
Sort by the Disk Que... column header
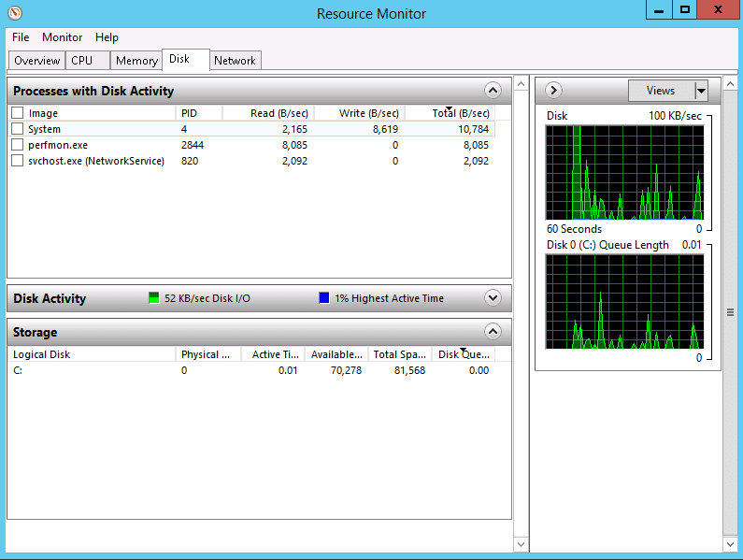(x=464, y=354)
